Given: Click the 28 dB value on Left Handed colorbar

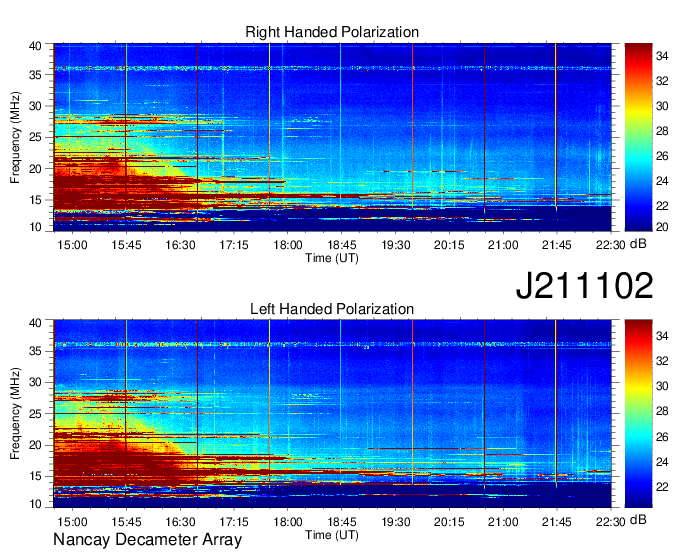Looking at the screenshot, I should point(662,411).
